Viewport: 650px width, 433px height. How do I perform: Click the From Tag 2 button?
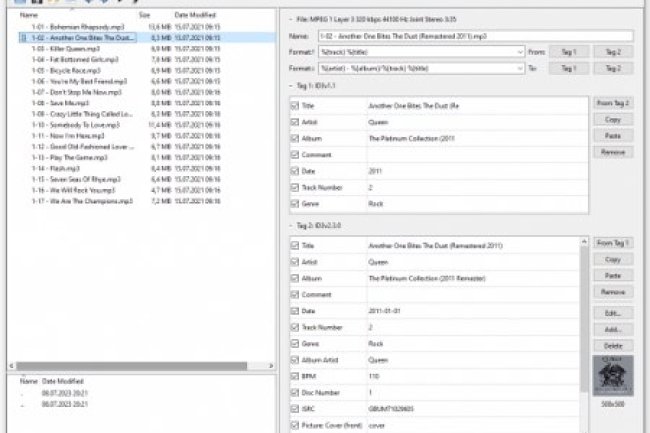point(613,103)
